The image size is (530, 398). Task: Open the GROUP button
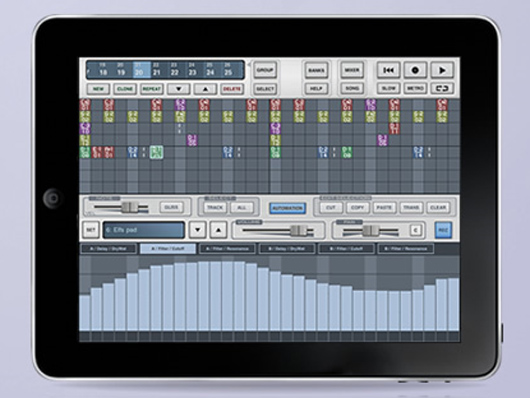click(x=265, y=70)
